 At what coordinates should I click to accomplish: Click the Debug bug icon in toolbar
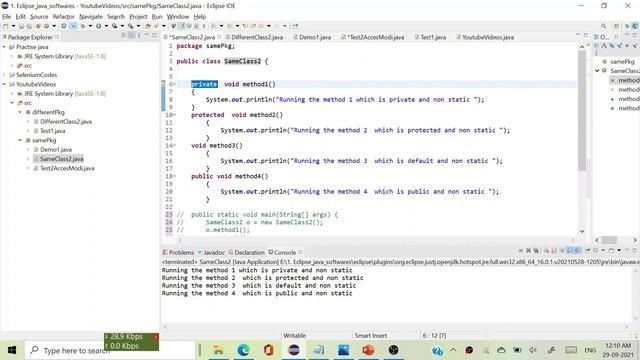pos(82,26)
